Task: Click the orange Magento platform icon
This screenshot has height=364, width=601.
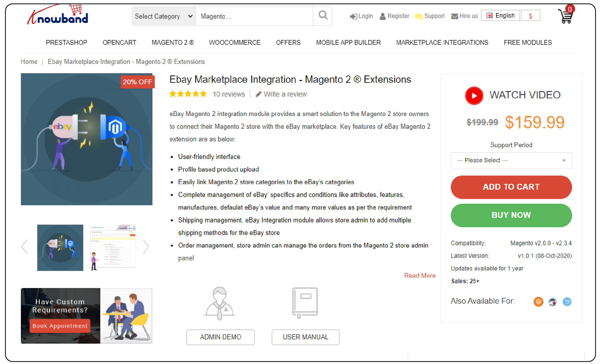Action: [538, 302]
